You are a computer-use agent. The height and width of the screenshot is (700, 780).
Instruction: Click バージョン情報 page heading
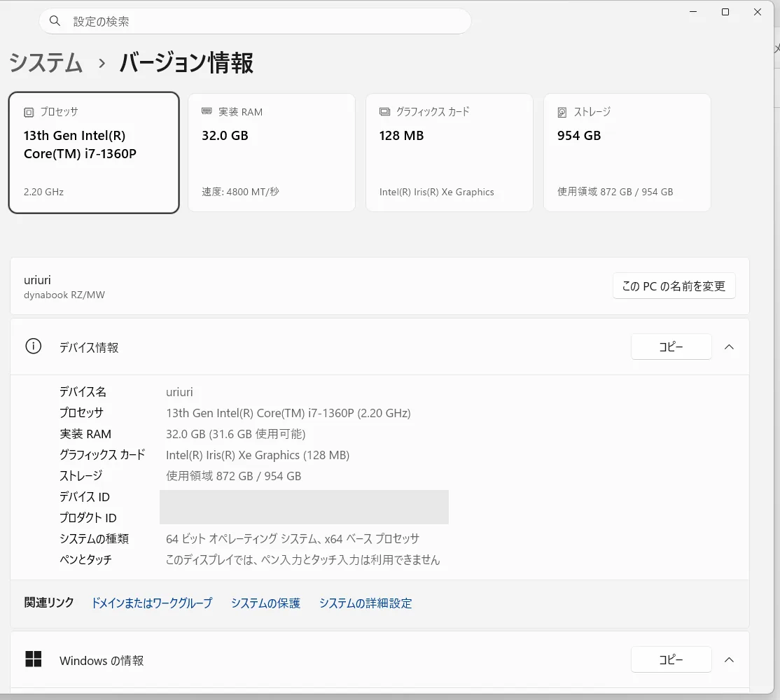pos(186,63)
